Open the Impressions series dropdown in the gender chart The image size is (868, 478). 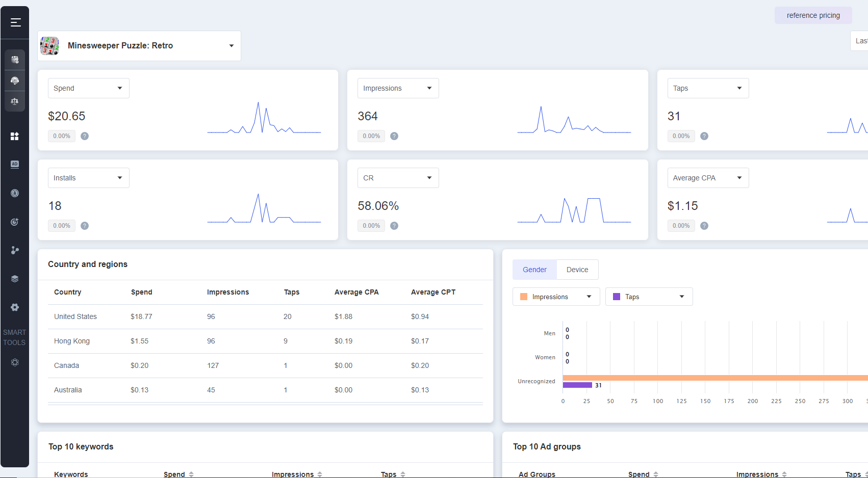(556, 297)
